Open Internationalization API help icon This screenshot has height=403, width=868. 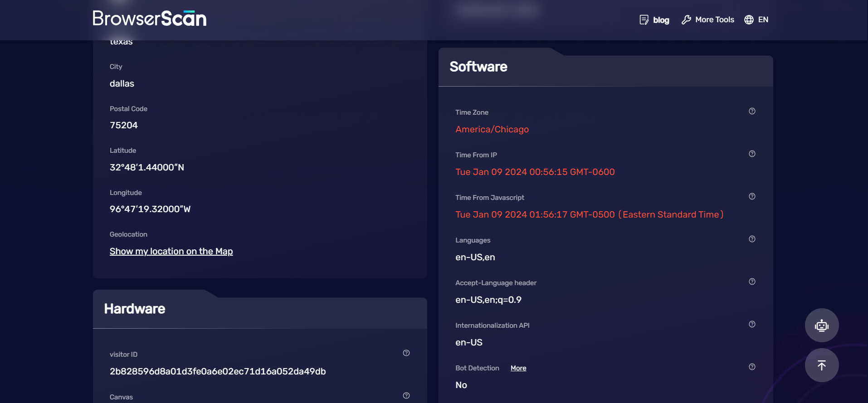[752, 325]
